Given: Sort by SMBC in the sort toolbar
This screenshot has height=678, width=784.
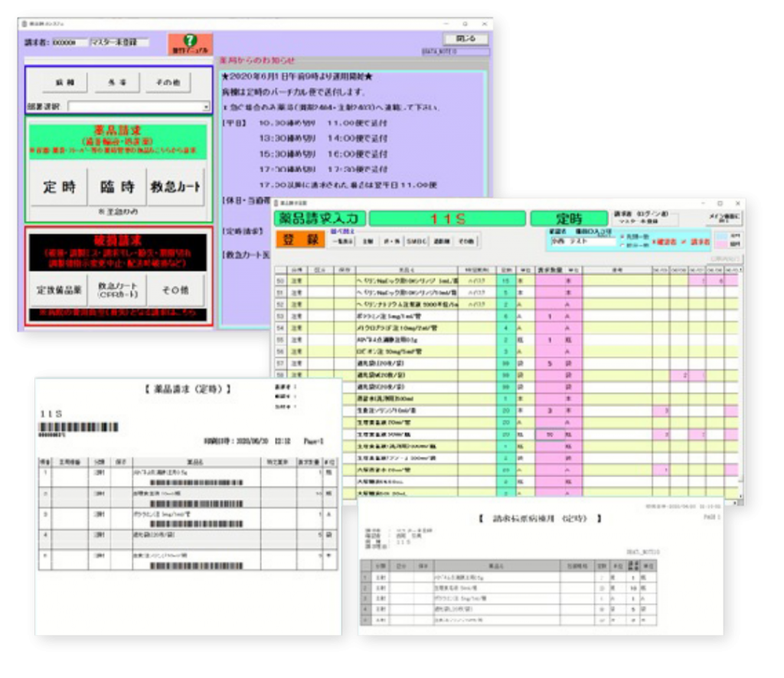Looking at the screenshot, I should (416, 241).
